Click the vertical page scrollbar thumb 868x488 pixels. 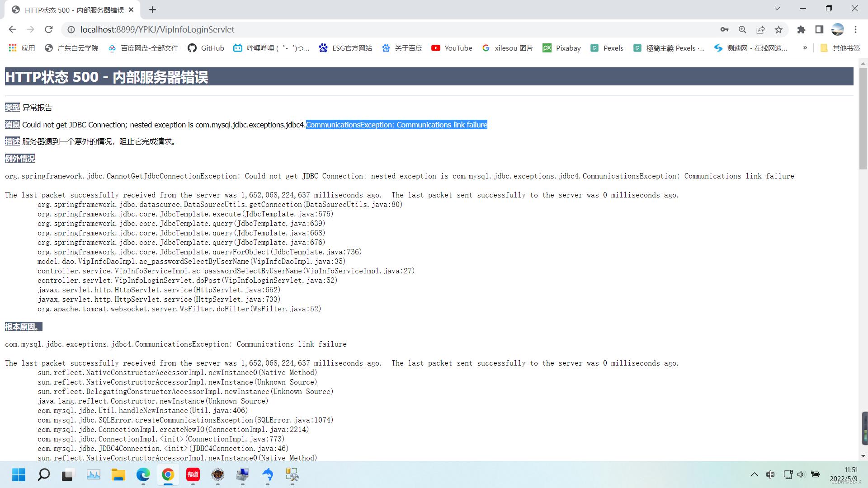pyautogui.click(x=863, y=118)
